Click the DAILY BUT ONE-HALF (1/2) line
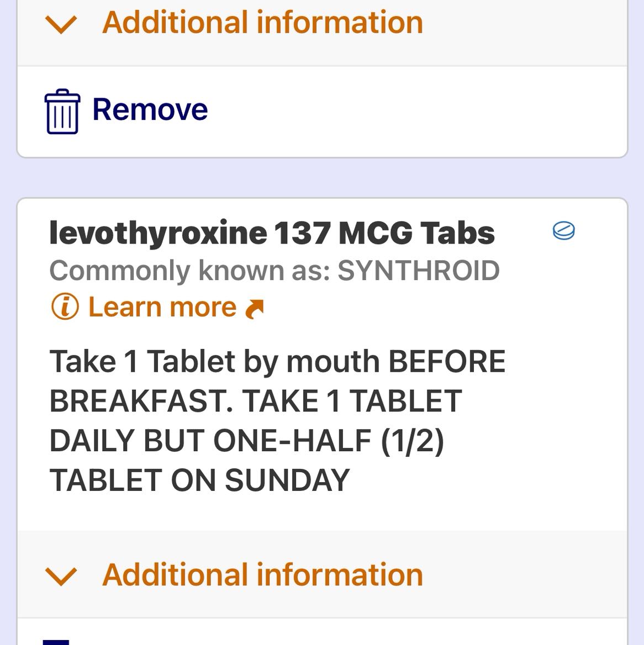 pyautogui.click(x=246, y=441)
